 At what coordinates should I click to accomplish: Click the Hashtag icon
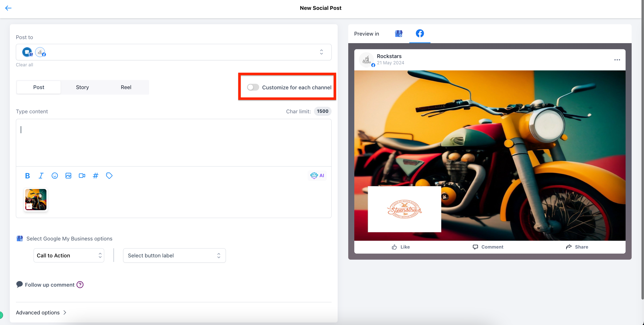[x=96, y=175]
